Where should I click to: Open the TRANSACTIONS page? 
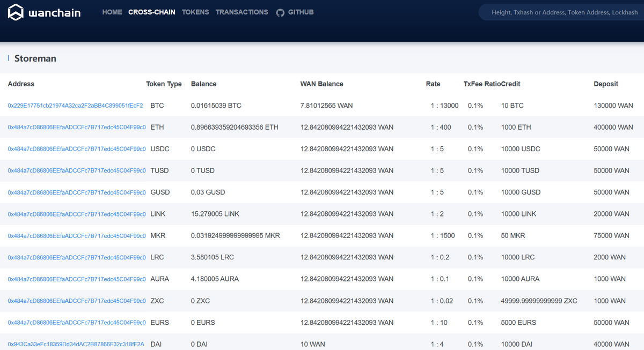click(x=242, y=12)
